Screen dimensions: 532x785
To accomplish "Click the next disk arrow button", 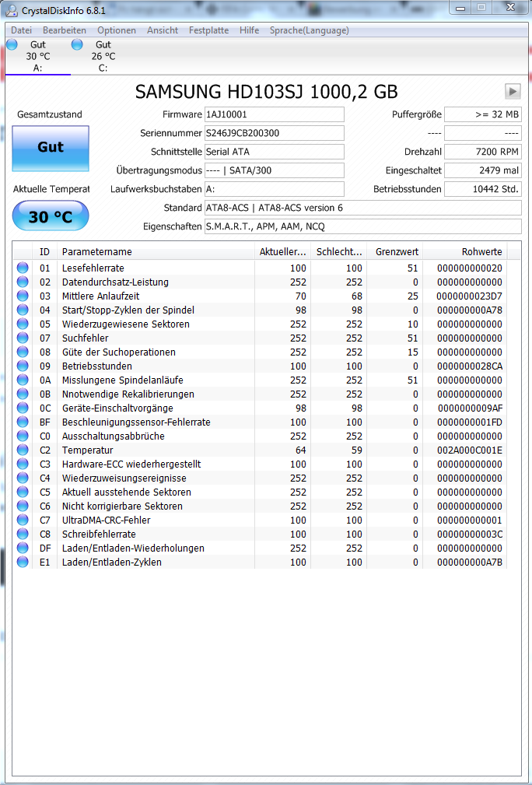I will (513, 91).
